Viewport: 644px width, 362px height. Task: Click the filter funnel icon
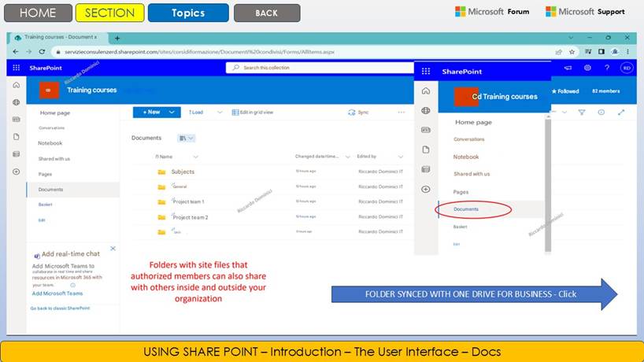tap(582, 113)
